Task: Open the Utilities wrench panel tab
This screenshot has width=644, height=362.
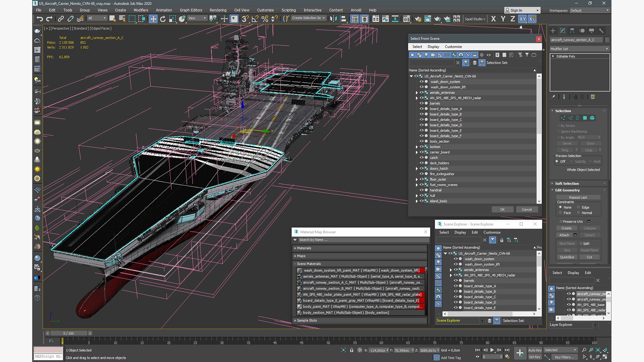Action: point(601,31)
